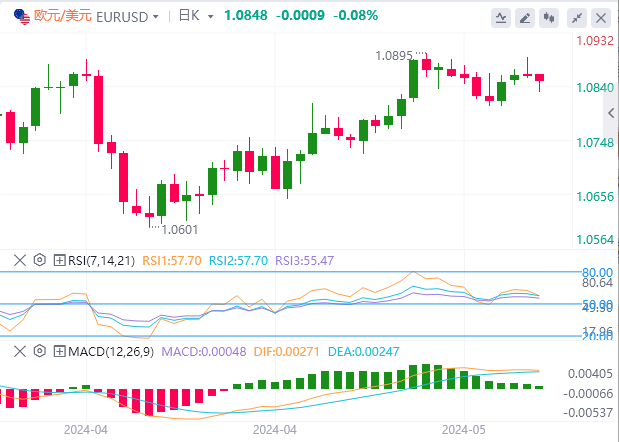Viewport: 619px width, 442px height.
Task: Click the collapse arrows icon
Action: tap(577, 18)
